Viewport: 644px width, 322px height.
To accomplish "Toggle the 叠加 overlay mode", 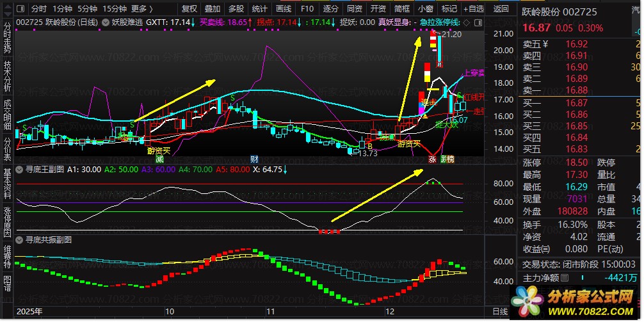I will 213,9.
